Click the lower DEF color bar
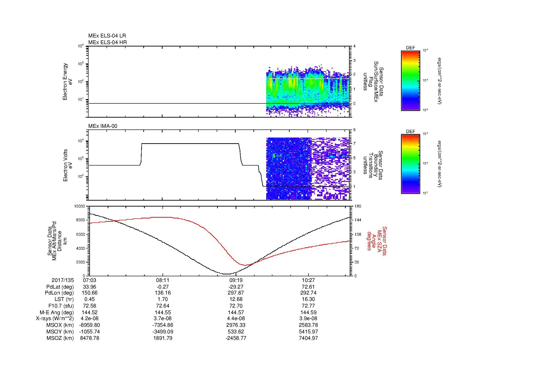 [410, 164]
